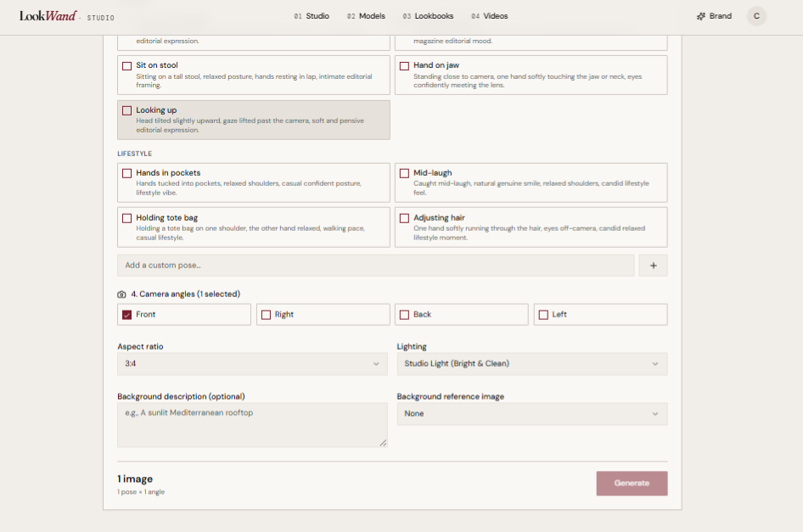Click the Lighting label

pyautogui.click(x=411, y=347)
